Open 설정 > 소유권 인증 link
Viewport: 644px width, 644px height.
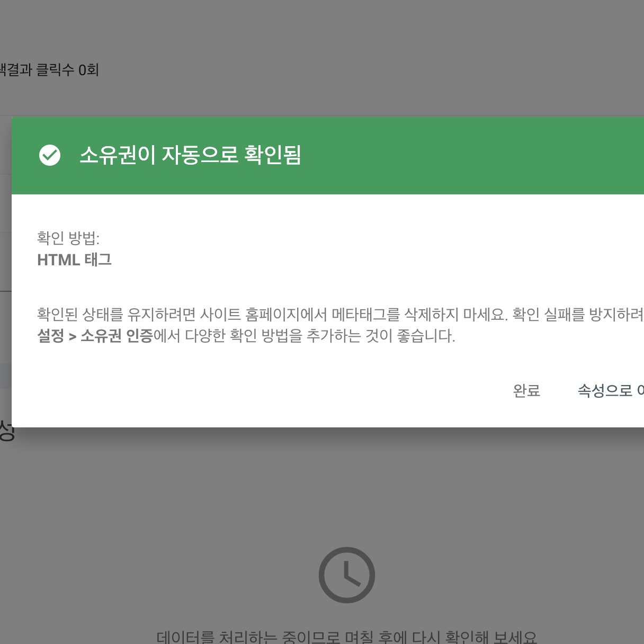tap(94, 335)
